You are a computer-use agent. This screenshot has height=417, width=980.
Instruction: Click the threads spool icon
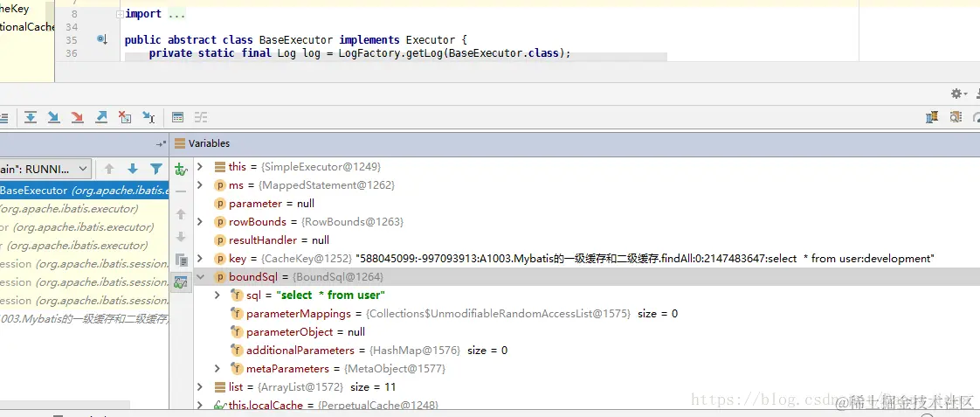(932, 117)
